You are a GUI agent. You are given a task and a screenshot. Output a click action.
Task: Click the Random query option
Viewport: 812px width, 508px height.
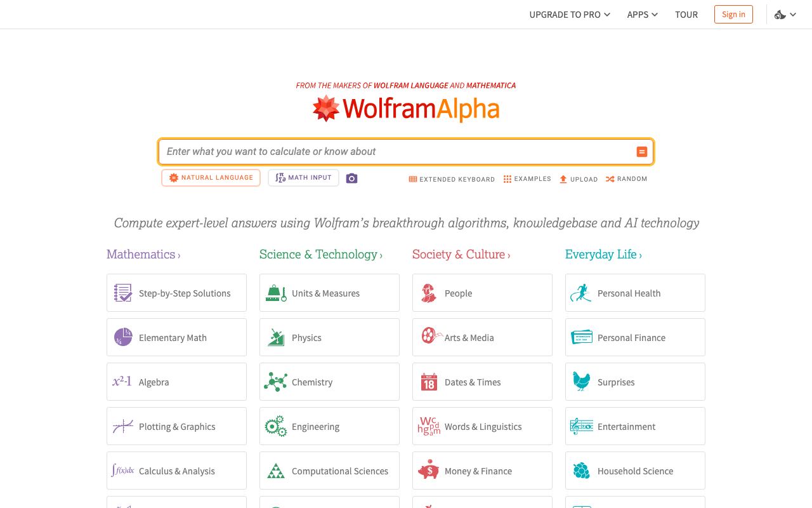pyautogui.click(x=626, y=179)
